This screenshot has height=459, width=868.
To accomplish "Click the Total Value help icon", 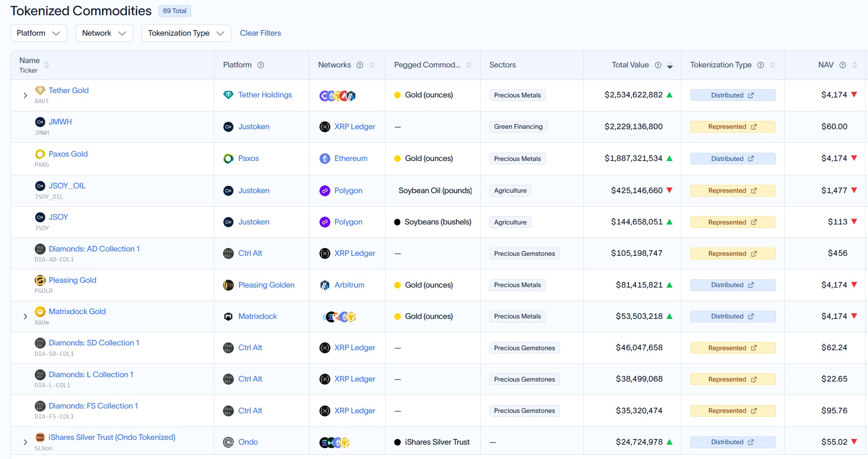I will (658, 65).
